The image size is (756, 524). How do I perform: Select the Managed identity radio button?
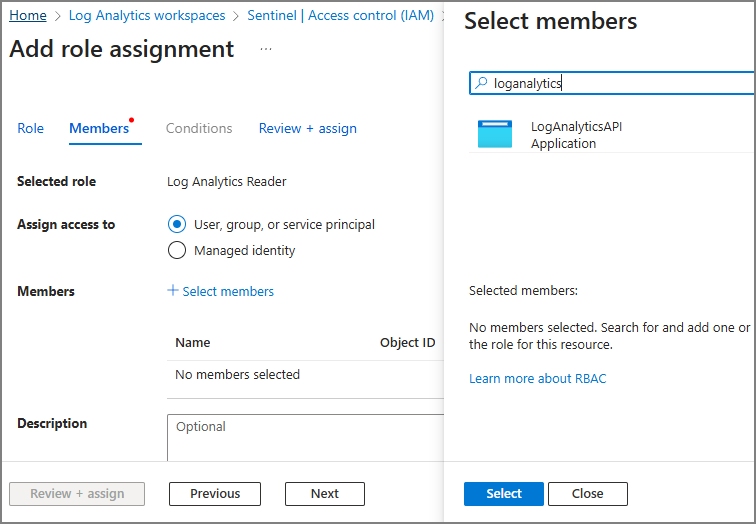(177, 250)
